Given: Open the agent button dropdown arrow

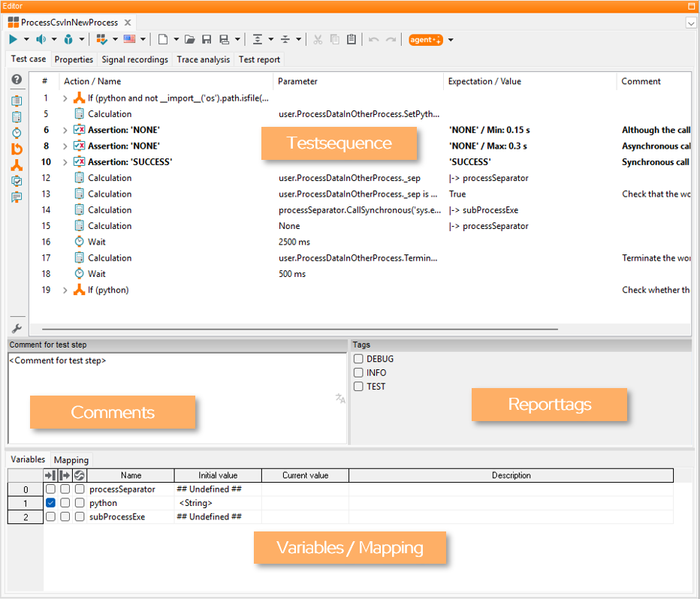Looking at the screenshot, I should click(451, 40).
